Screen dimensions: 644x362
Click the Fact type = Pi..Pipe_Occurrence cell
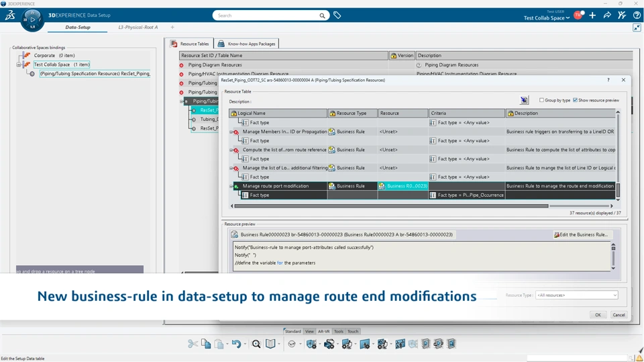pyautogui.click(x=467, y=195)
